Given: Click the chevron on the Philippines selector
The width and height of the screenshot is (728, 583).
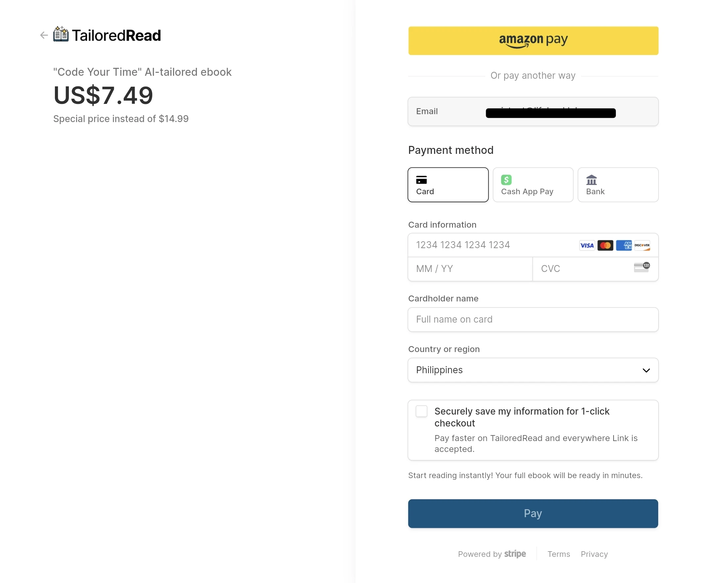Looking at the screenshot, I should point(646,370).
